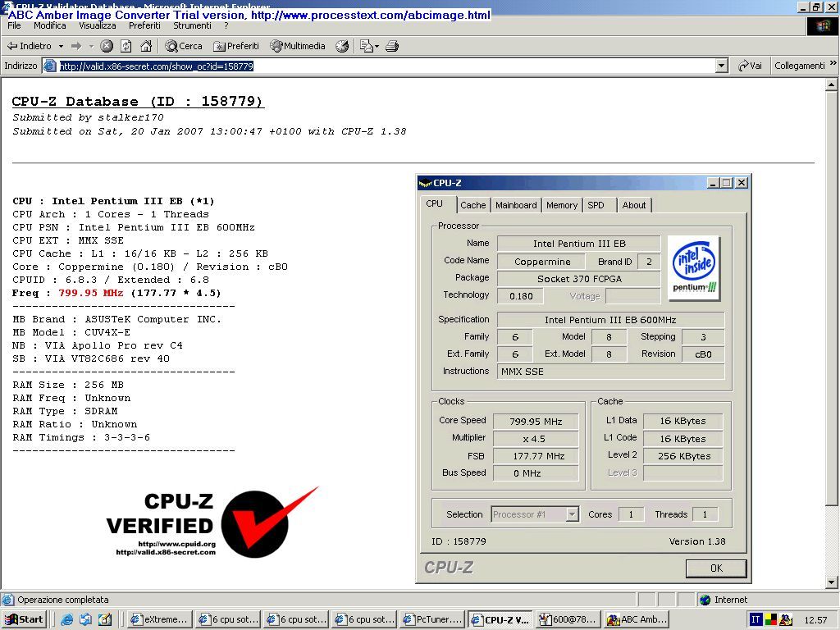Viewport: 840px width, 630px height.
Task: Click the Specification Pentium III EB 600MHz field
Action: (x=610, y=320)
